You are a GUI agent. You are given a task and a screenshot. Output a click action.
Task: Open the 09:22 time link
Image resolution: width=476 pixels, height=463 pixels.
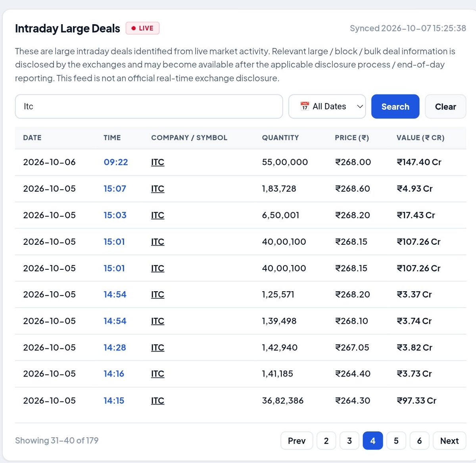tap(116, 162)
